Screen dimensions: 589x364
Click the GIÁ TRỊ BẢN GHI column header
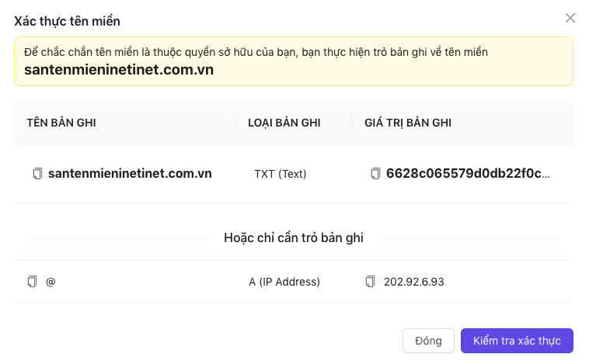tap(408, 123)
